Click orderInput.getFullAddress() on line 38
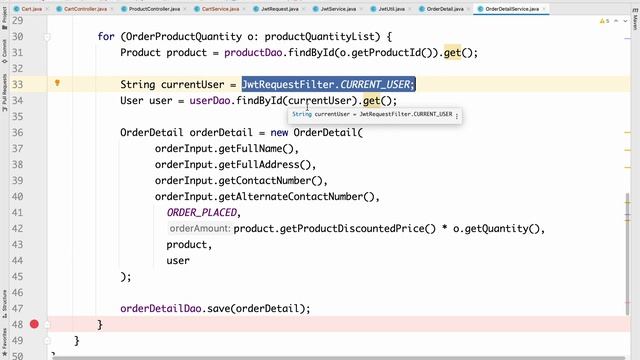640x360 pixels. [x=232, y=164]
